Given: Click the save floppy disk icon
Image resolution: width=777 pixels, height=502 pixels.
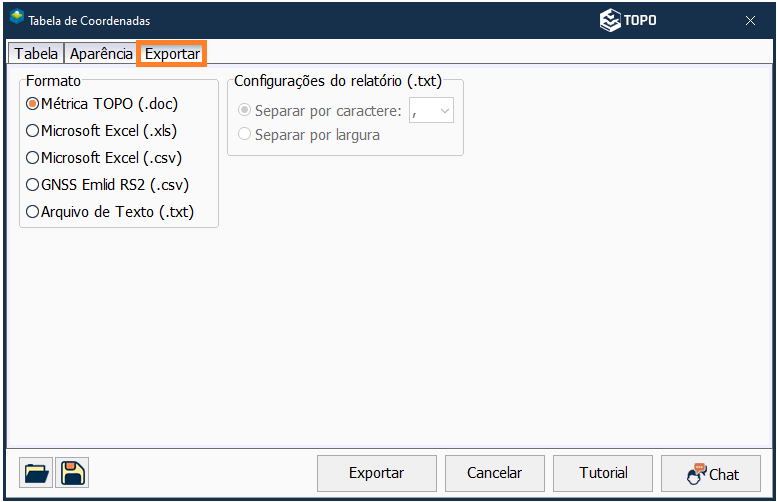Looking at the screenshot, I should click(x=72, y=473).
